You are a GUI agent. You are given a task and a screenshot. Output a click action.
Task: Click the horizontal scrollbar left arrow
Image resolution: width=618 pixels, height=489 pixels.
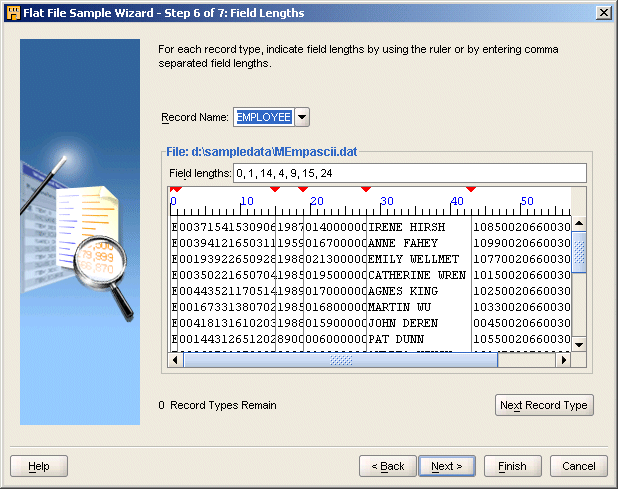[175, 360]
